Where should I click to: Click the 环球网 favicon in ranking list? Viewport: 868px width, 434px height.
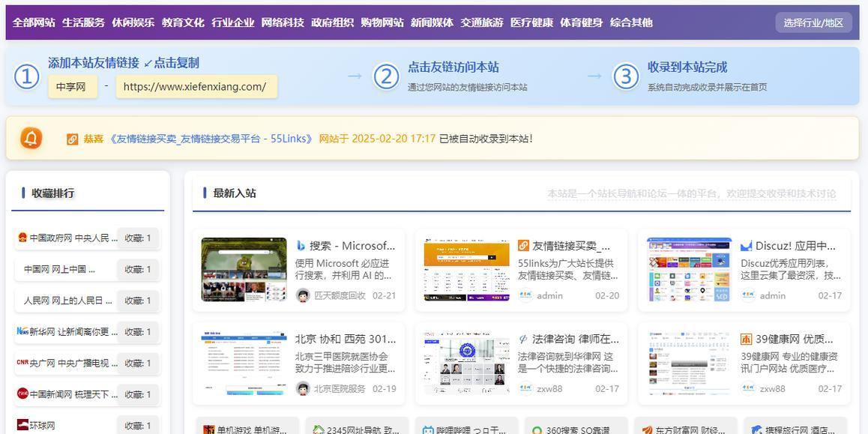point(22,425)
